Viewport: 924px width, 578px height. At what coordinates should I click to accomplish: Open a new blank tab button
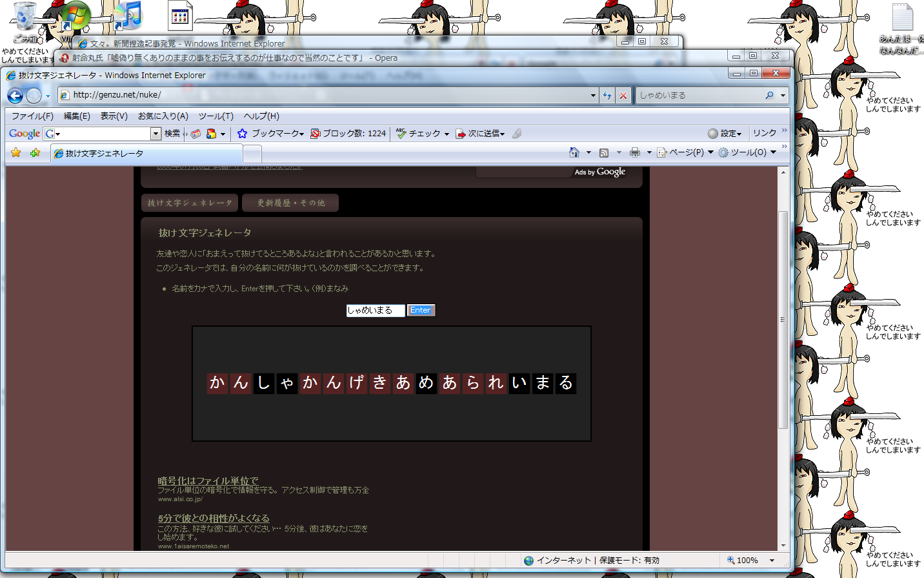pyautogui.click(x=252, y=154)
